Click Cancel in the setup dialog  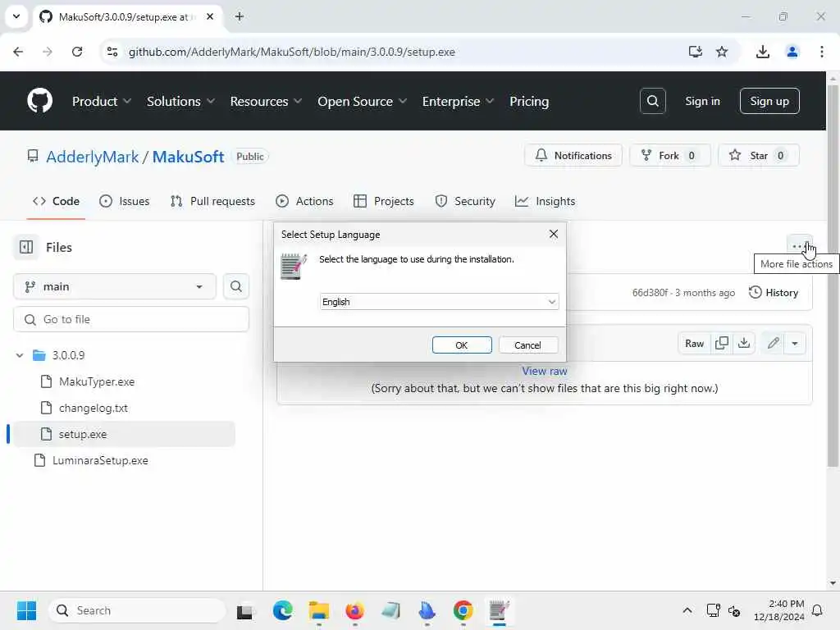click(x=527, y=345)
